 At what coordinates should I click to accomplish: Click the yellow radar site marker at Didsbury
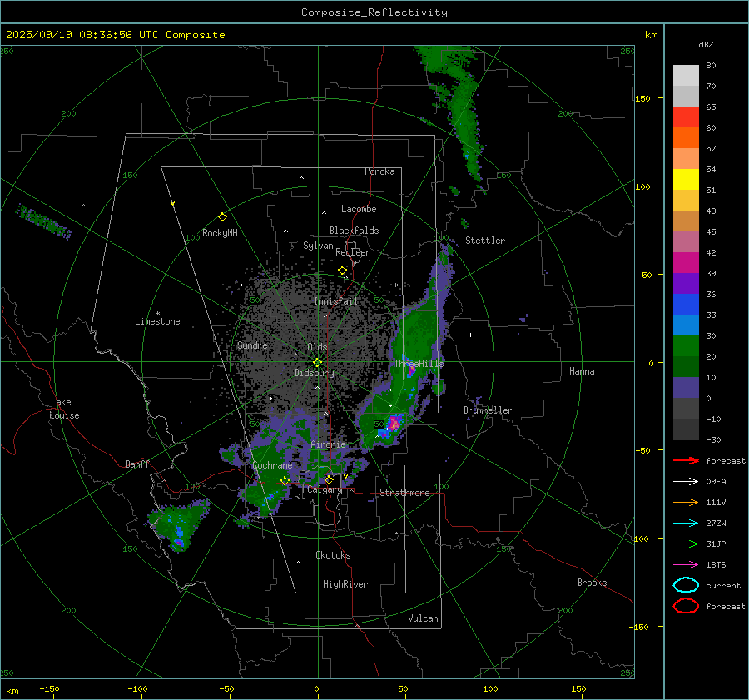pyautogui.click(x=317, y=362)
